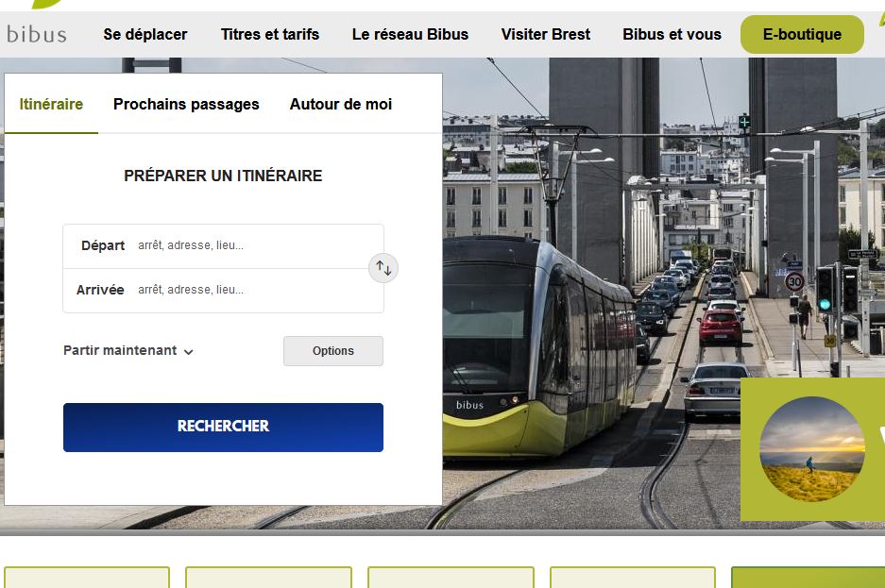
Task: Click the first card below the banner
Action: coord(87,578)
